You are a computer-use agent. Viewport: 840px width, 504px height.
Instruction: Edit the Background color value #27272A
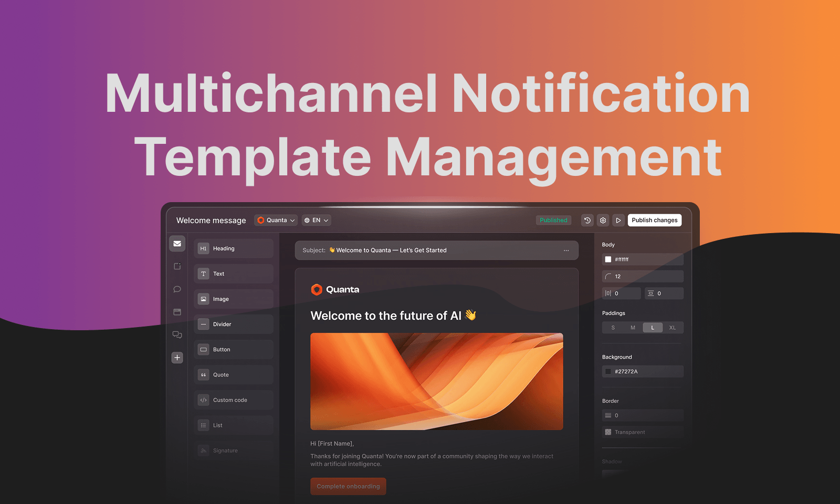642,371
